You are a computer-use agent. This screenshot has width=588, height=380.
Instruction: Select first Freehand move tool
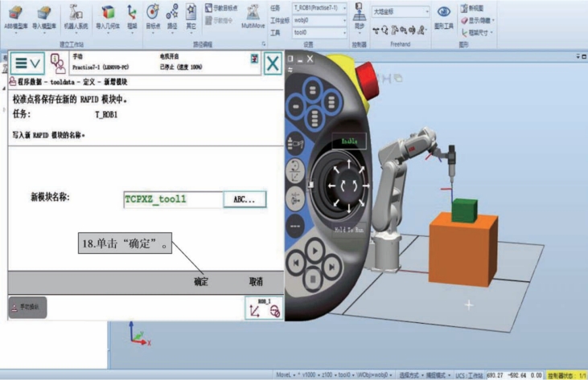(x=376, y=31)
